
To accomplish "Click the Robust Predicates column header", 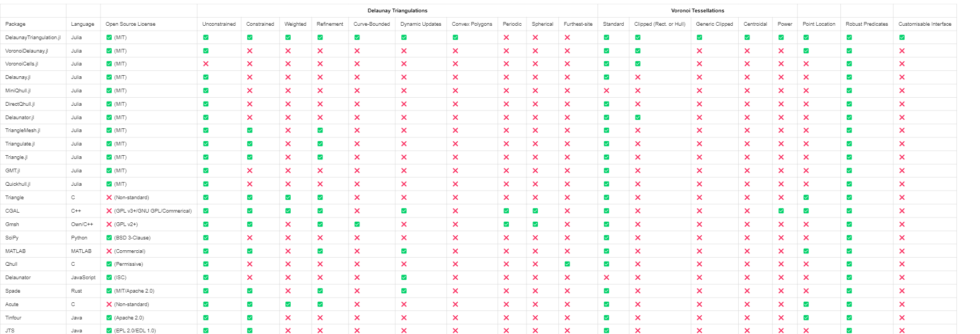I will [866, 24].
